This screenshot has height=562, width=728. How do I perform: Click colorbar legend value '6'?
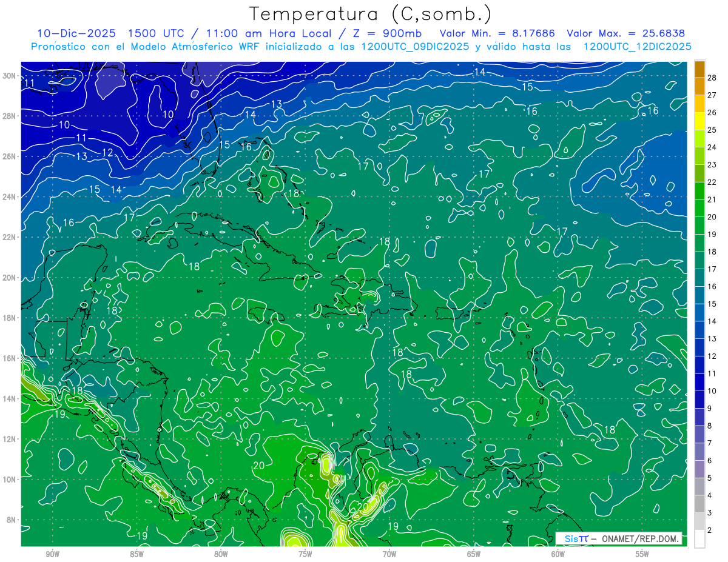tap(710, 460)
